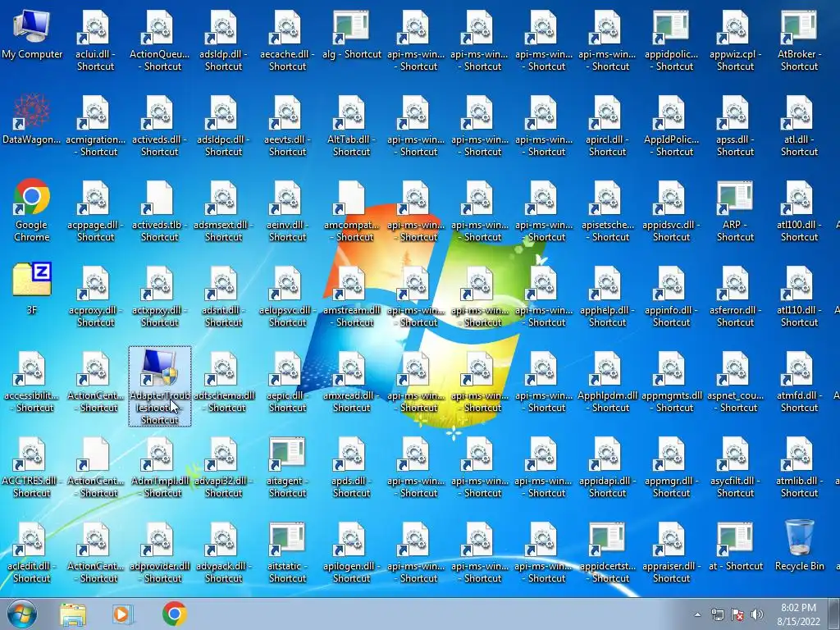Screen dimensions: 840x630
Task: Open the volume control in tray
Action: coord(757,615)
